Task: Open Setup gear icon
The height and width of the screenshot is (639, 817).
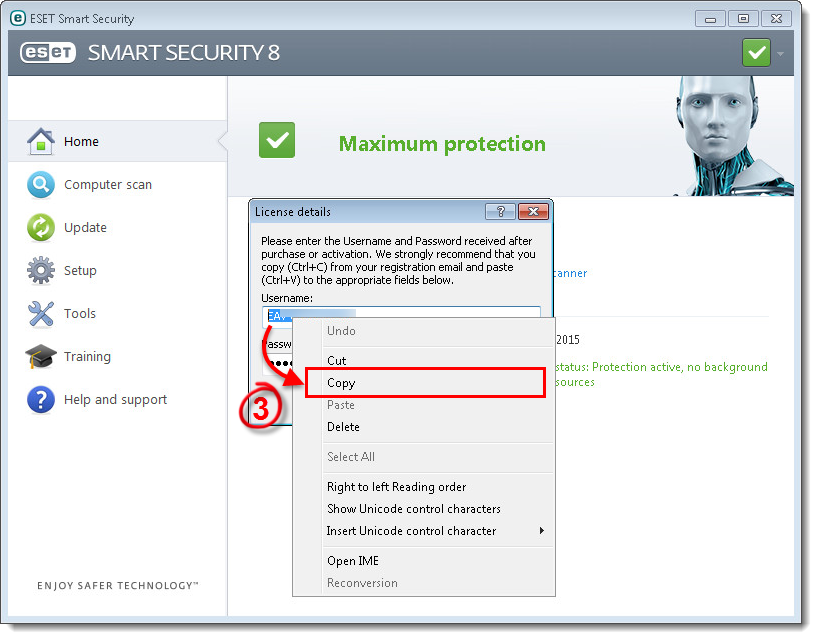Action: (x=41, y=271)
